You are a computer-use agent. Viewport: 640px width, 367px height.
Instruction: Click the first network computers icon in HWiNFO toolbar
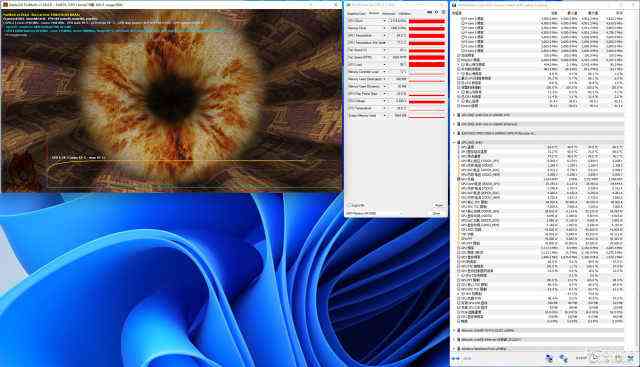coord(549,358)
